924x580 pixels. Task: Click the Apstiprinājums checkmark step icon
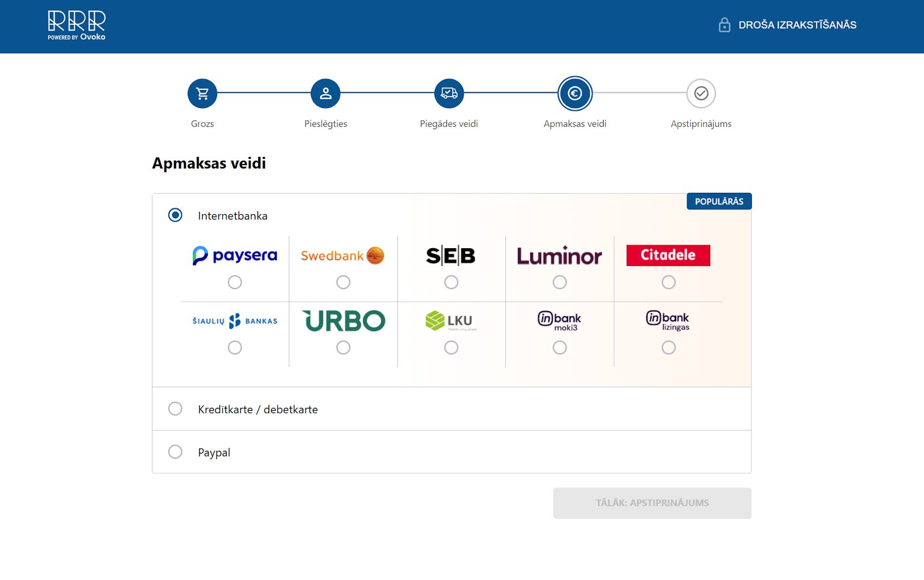pos(701,93)
